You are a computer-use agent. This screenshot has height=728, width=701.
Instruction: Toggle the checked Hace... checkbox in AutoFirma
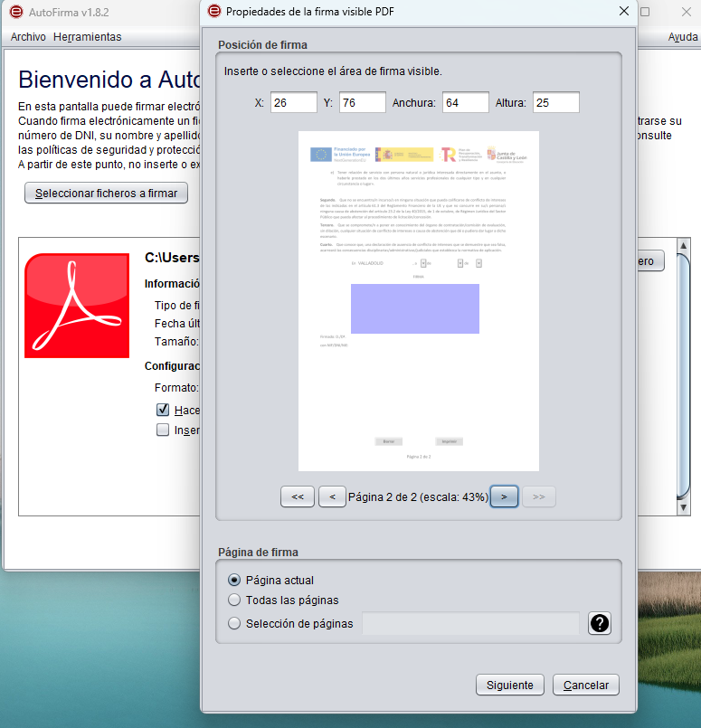[x=163, y=410]
